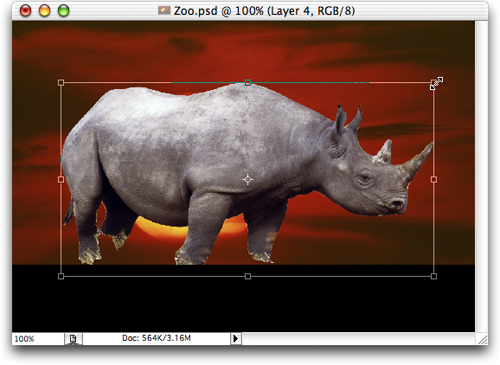Viewport: 500px width, 365px height.
Task: Click the top-left transform corner handle
Action: (61, 82)
